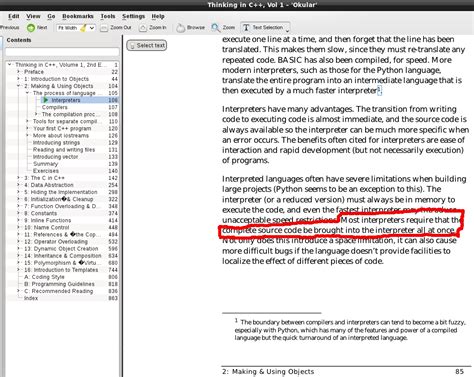The width and height of the screenshot is (474, 377).
Task: Expand 1: Introduction to Objects node
Action: (18, 79)
